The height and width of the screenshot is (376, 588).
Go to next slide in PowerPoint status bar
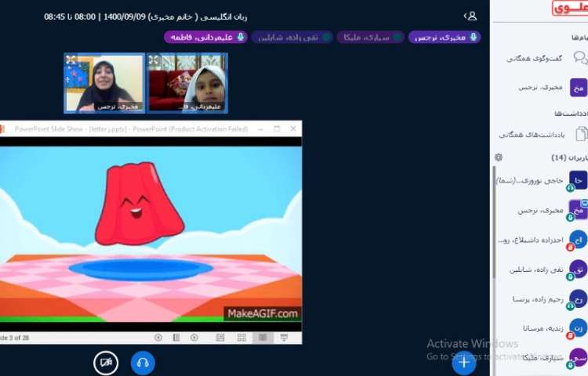194,338
